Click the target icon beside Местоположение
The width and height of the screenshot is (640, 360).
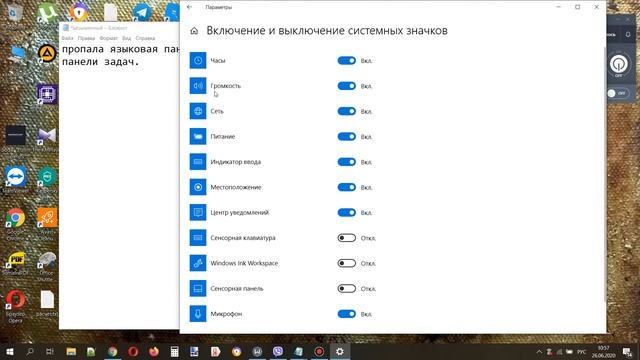198,187
